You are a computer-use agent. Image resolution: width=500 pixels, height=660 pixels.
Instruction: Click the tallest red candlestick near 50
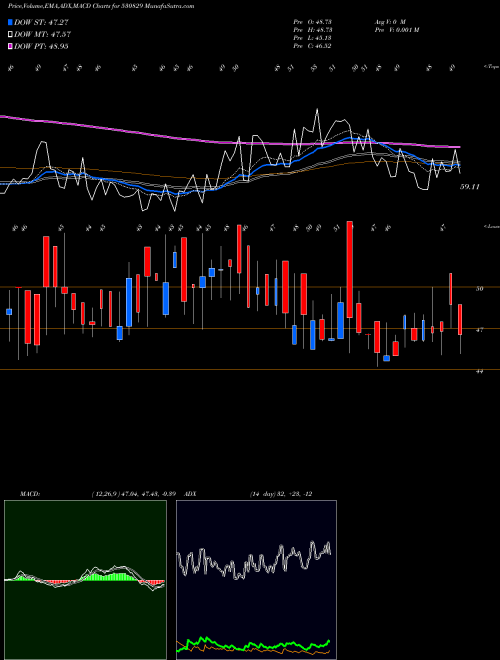pyautogui.click(x=349, y=269)
